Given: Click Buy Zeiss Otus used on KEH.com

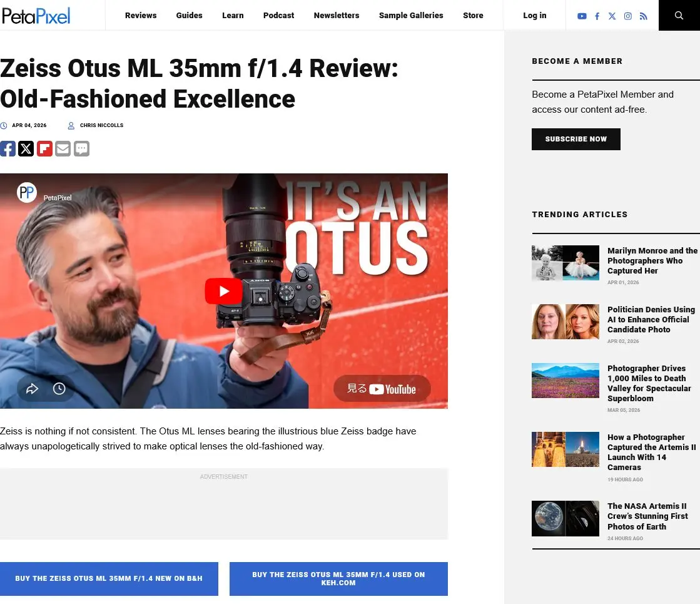Looking at the screenshot, I should tap(338, 578).
